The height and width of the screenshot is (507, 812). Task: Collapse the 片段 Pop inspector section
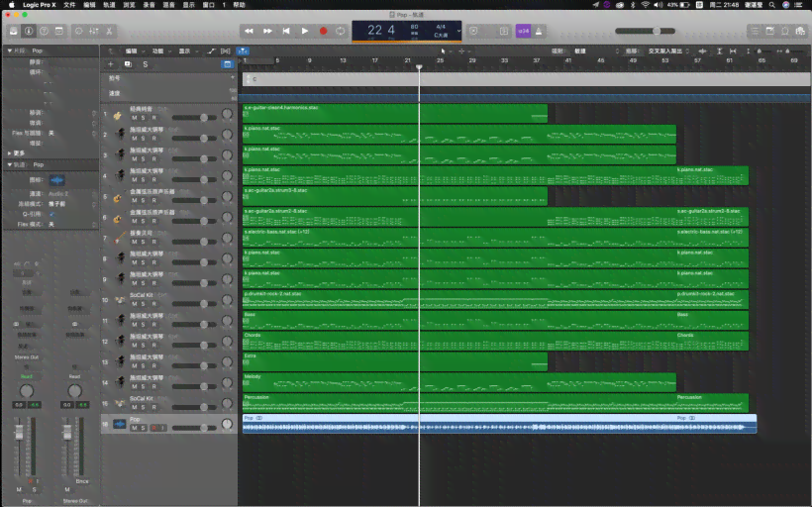pos(10,51)
